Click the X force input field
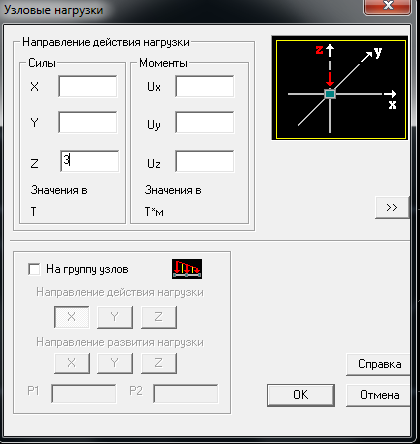420x444 pixels. (x=88, y=86)
